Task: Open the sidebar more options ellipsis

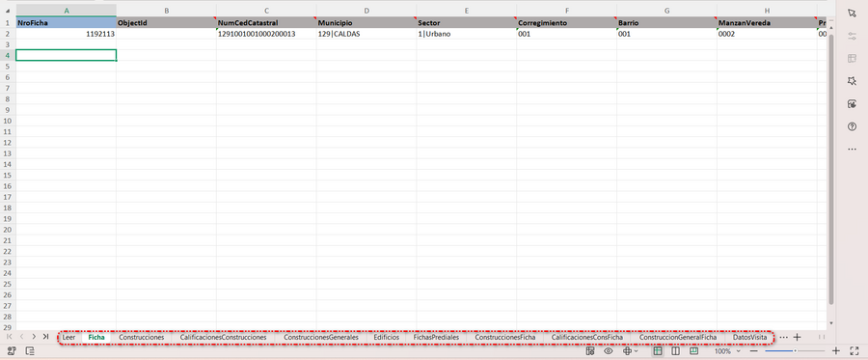Action: coord(852,150)
